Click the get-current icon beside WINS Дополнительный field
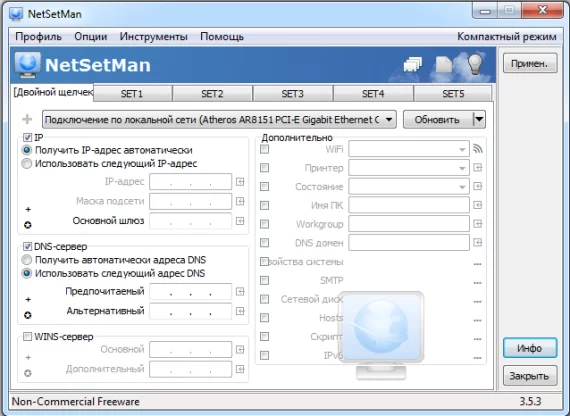570x416 pixels. coord(240,369)
